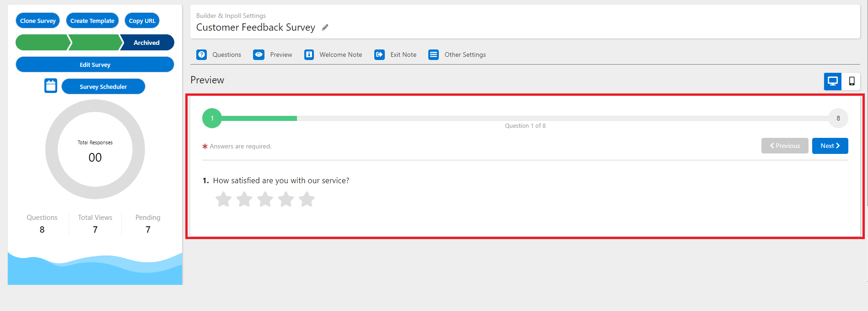Open the Other Settings tab
Screen dimensions: 868x311
(x=457, y=55)
